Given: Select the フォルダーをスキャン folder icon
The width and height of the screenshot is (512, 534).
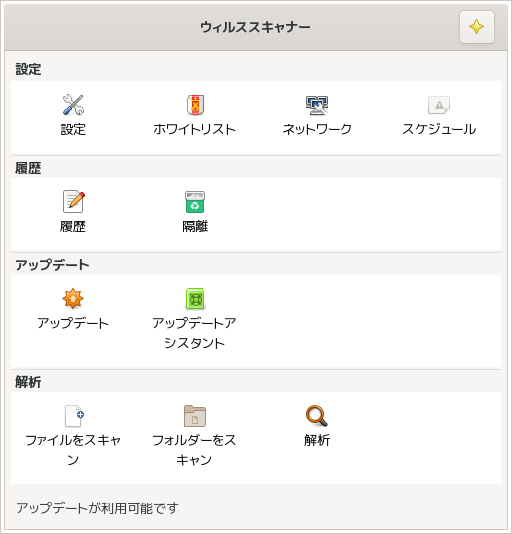Looking at the screenshot, I should coord(195,415).
